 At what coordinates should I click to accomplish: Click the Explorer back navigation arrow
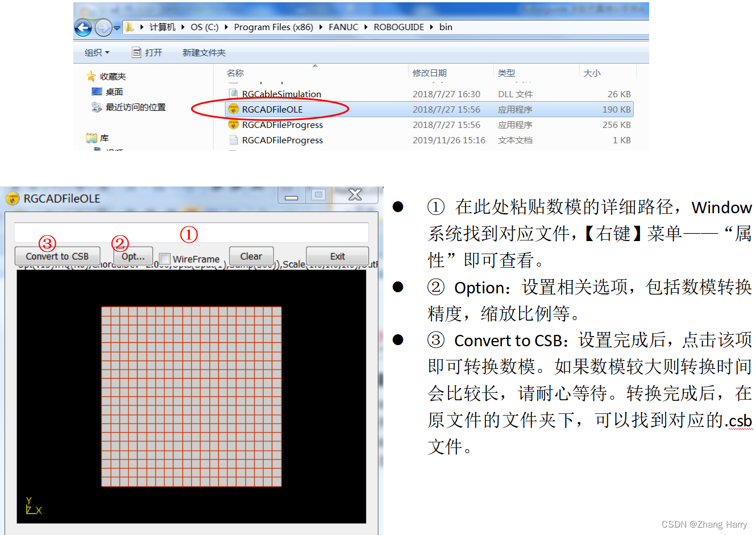pos(83,27)
